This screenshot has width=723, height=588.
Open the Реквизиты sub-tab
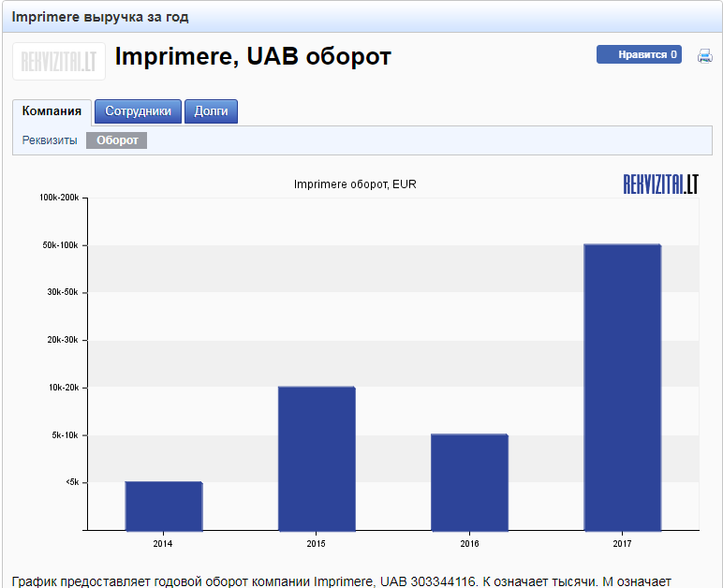50,140
